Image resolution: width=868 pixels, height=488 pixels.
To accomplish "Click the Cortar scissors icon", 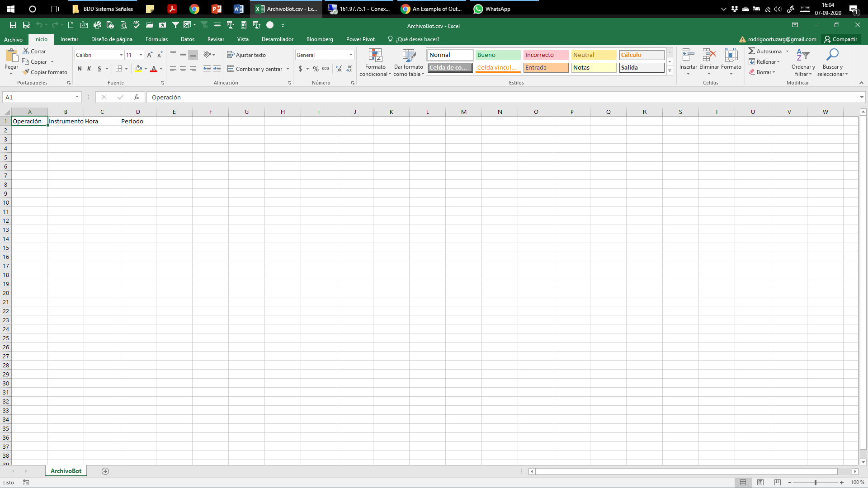I will click(x=26, y=51).
